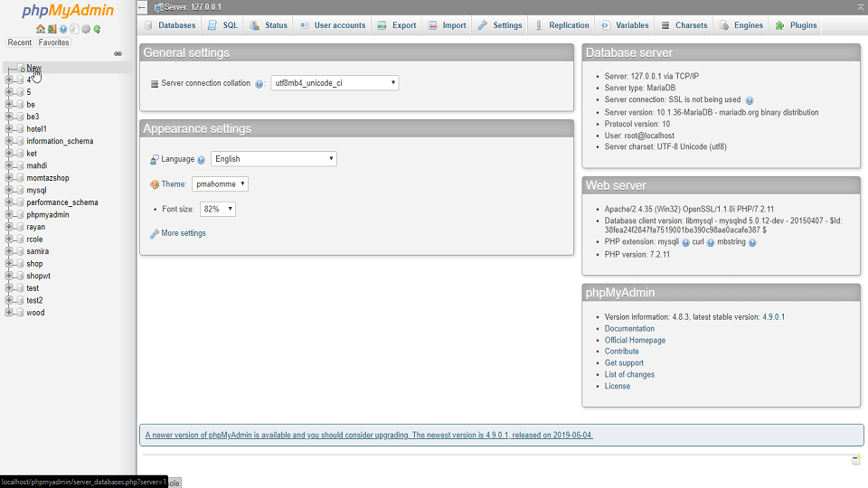Click the More settings link
Viewport: 868px width, 488px height.
click(184, 233)
